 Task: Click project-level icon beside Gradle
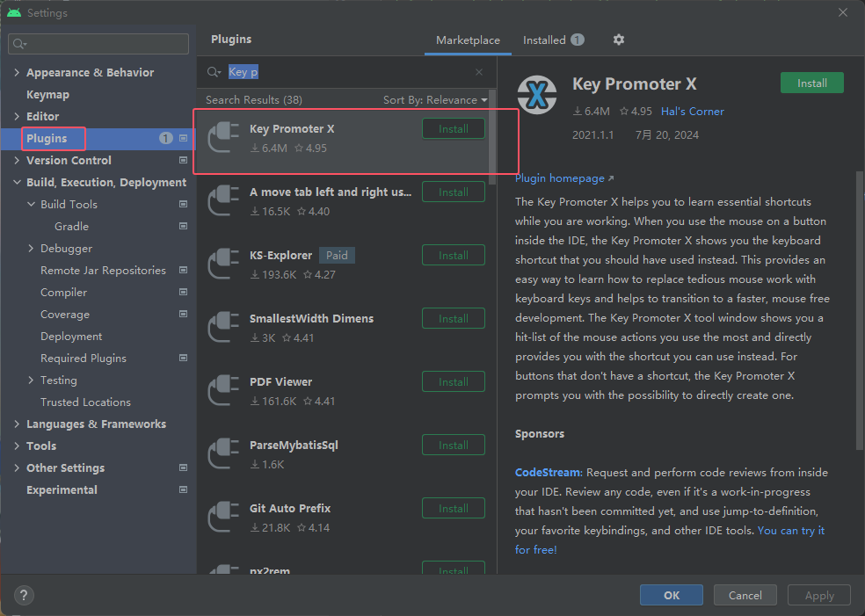point(183,226)
